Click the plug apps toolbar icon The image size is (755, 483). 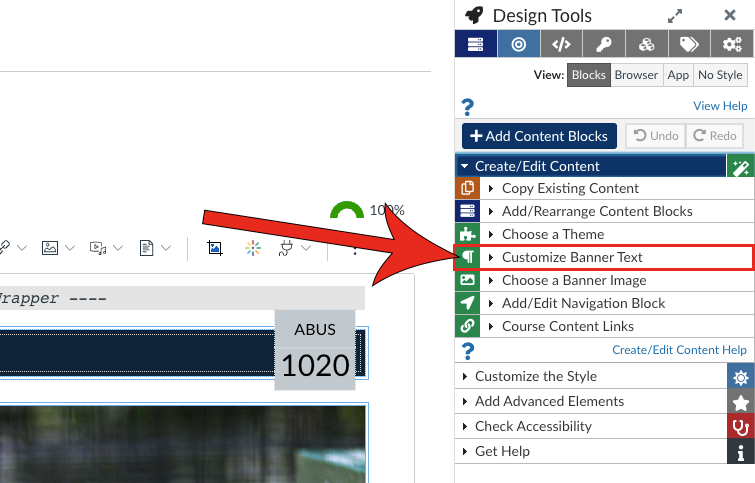coord(286,248)
